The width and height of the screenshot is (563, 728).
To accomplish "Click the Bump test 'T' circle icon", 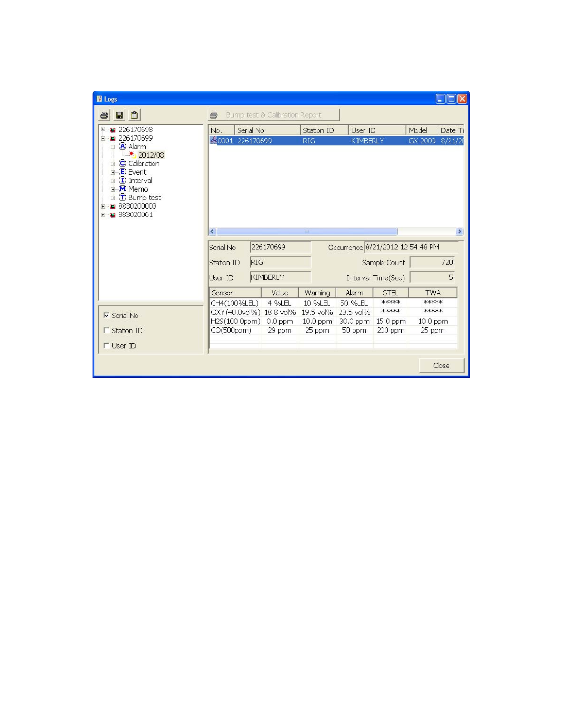I will pos(122,198).
